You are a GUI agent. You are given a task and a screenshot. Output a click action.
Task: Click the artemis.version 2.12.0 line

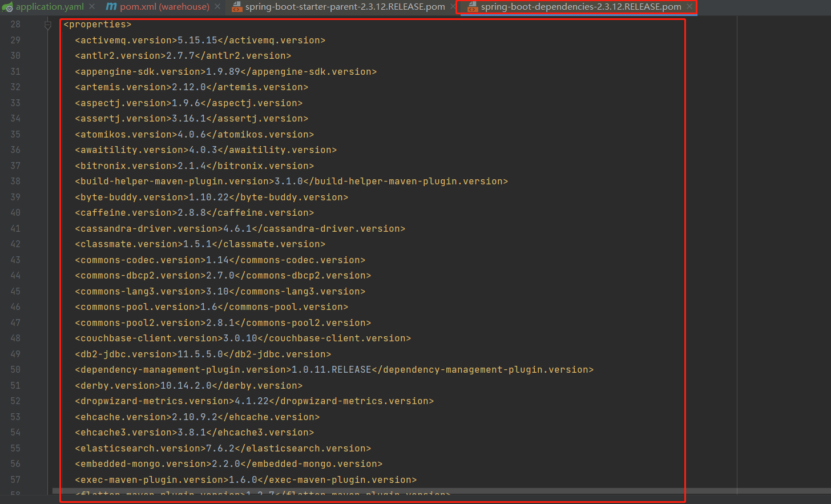(192, 87)
